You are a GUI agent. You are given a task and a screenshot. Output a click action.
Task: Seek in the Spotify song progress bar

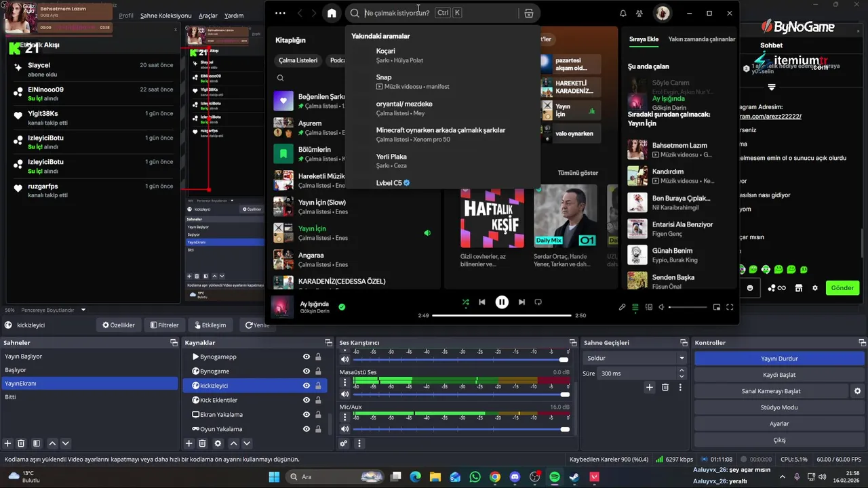502,315
